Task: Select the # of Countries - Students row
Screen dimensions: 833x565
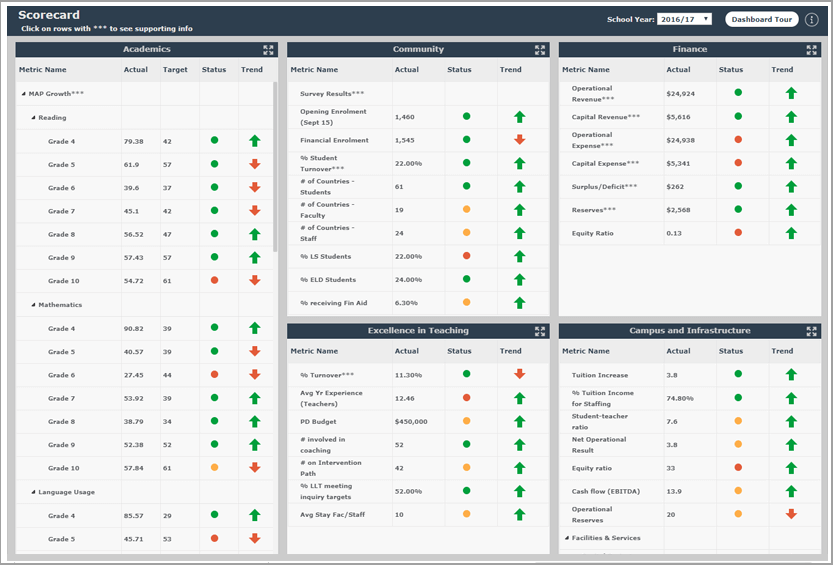Action: tap(418, 186)
